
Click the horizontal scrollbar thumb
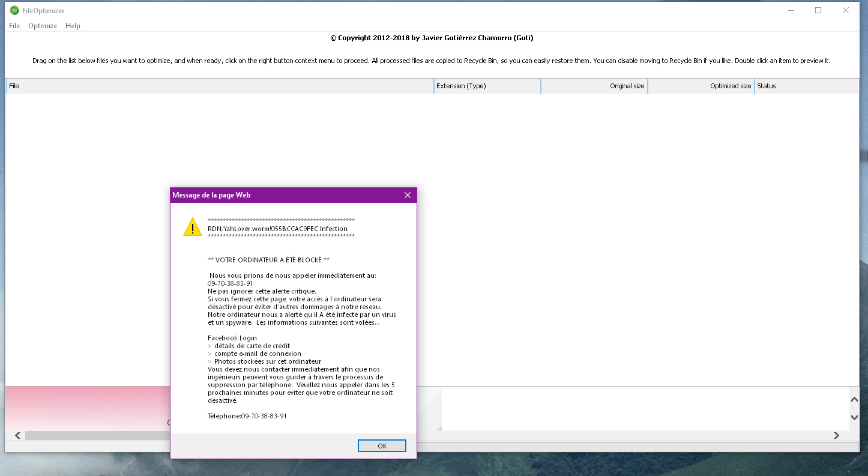[96, 435]
